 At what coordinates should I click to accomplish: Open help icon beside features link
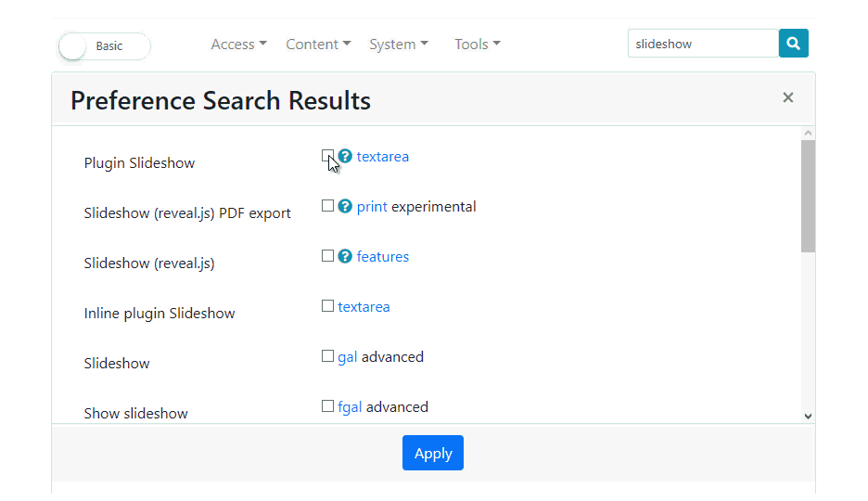pyautogui.click(x=345, y=256)
